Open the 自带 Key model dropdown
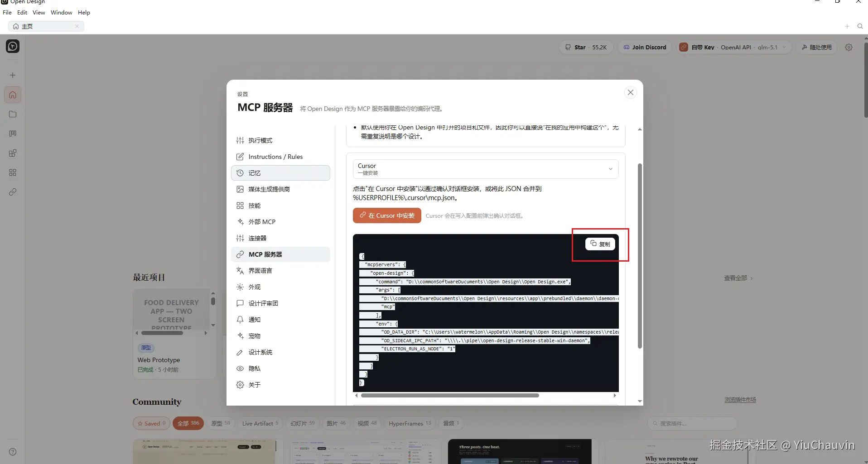Viewport: 868px width, 464px height. 733,47
